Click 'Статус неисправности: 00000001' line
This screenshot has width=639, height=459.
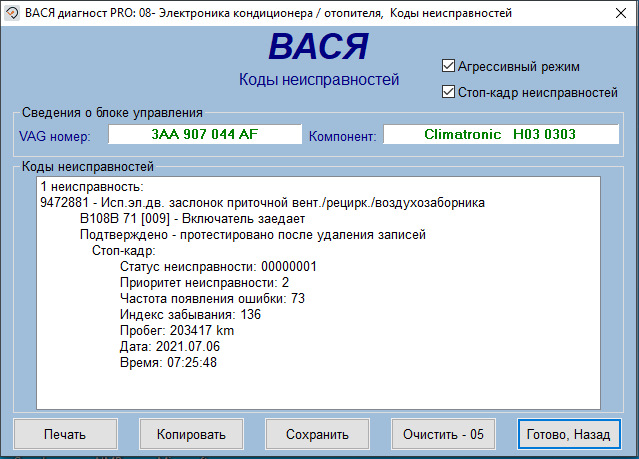pyautogui.click(x=218, y=267)
